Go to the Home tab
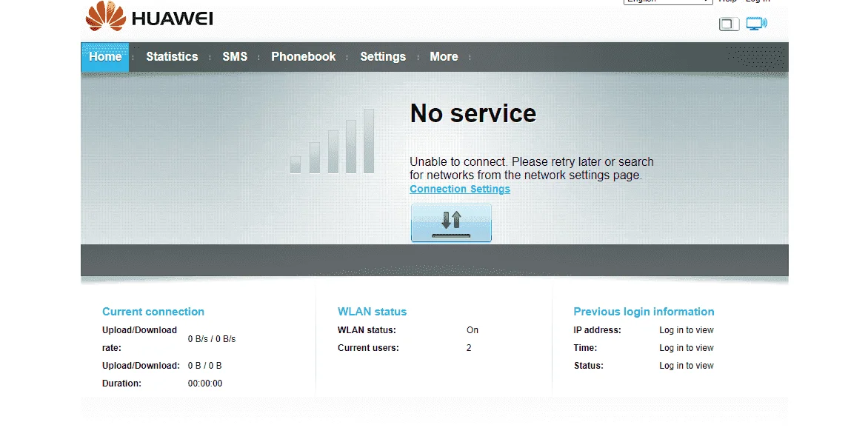 coord(105,56)
